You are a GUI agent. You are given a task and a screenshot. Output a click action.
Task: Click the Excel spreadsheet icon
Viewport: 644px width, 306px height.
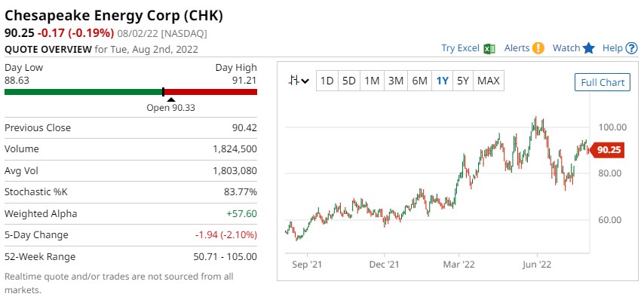tap(489, 48)
